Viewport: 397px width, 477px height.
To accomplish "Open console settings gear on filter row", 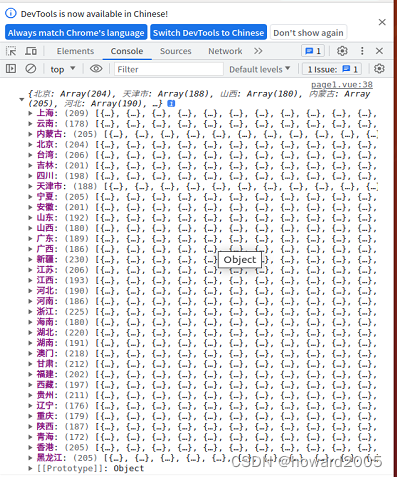I will point(379,69).
